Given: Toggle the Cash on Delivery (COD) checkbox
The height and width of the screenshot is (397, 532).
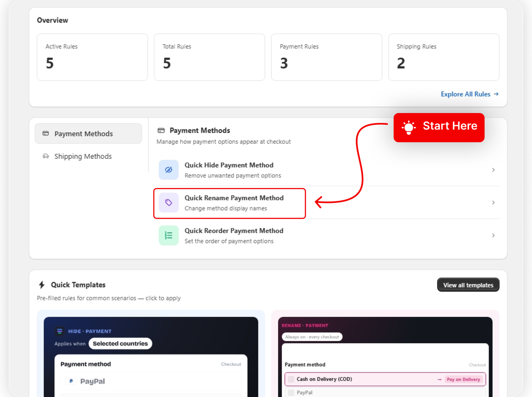Looking at the screenshot, I should pos(291,379).
